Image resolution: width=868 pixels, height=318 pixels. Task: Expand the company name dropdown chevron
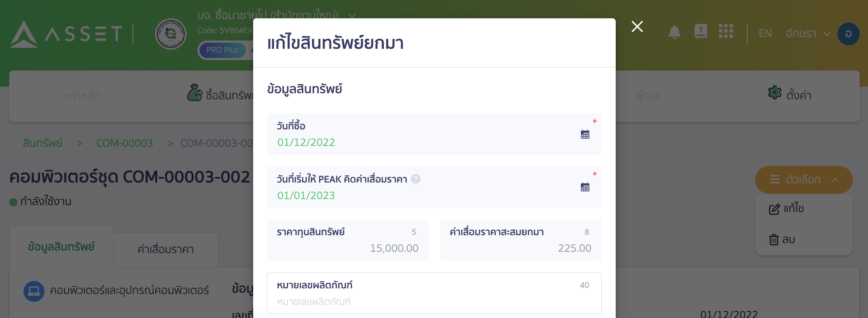(x=352, y=16)
